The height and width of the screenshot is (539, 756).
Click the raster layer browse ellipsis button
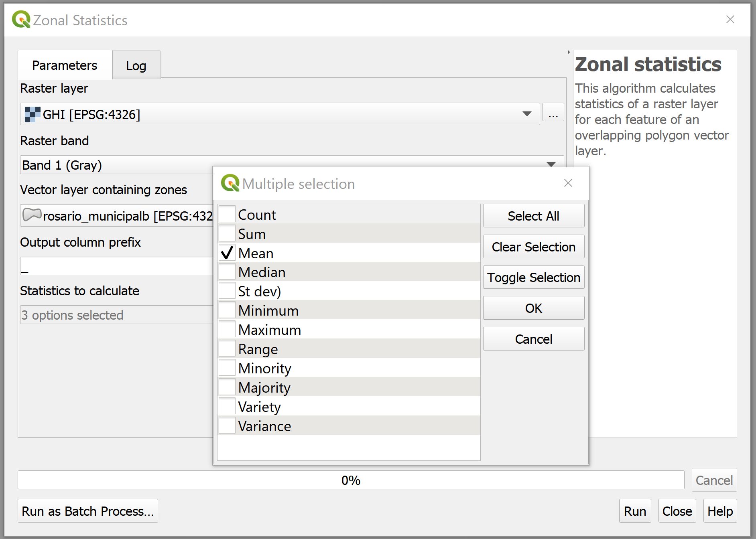pyautogui.click(x=553, y=115)
